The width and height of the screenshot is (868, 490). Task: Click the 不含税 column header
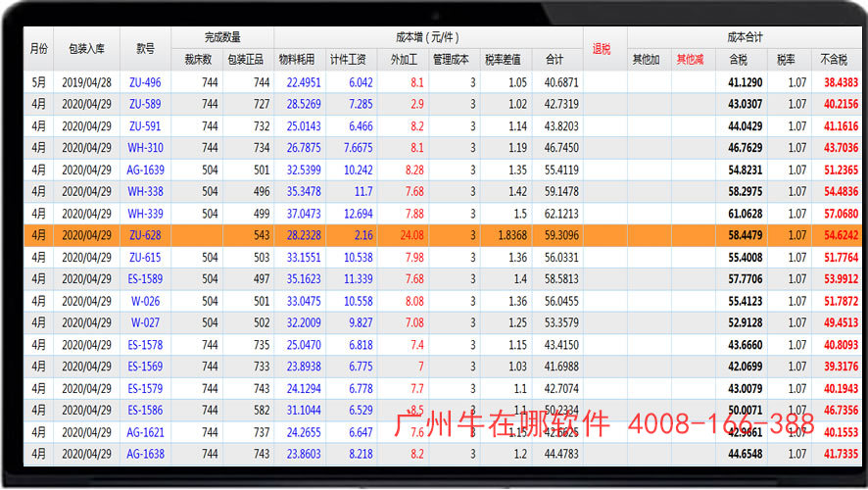(834, 59)
